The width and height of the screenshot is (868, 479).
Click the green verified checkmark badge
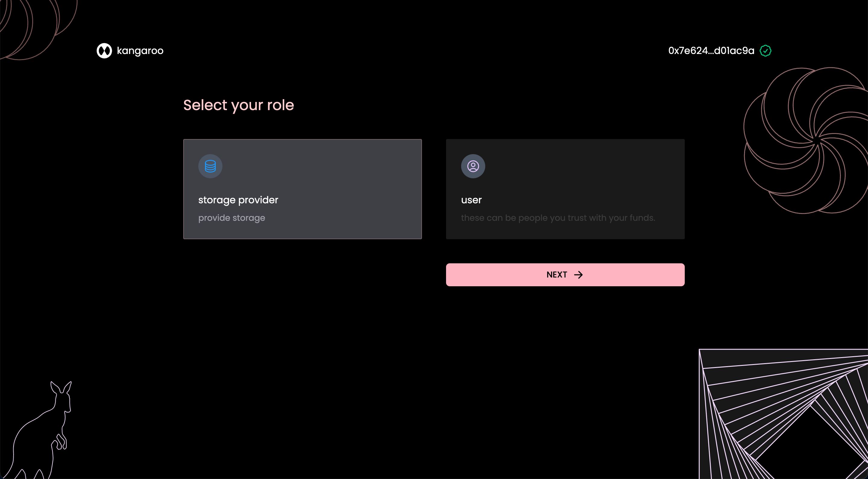pos(766,51)
